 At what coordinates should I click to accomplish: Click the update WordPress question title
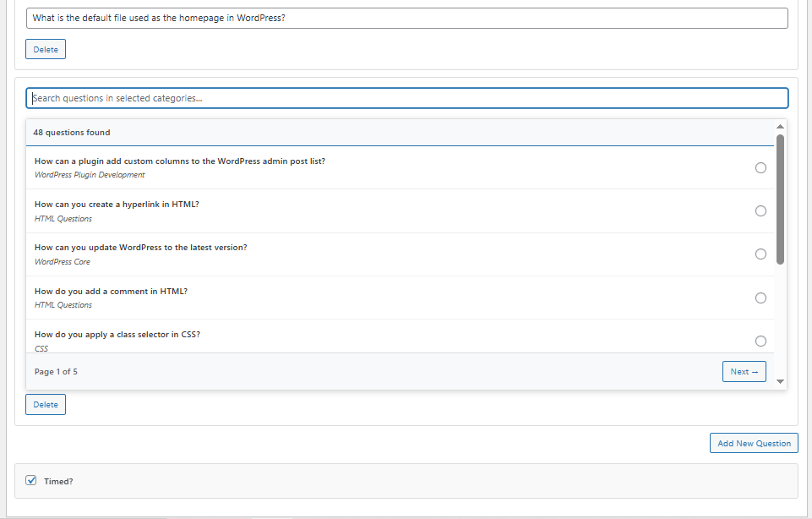(141, 247)
